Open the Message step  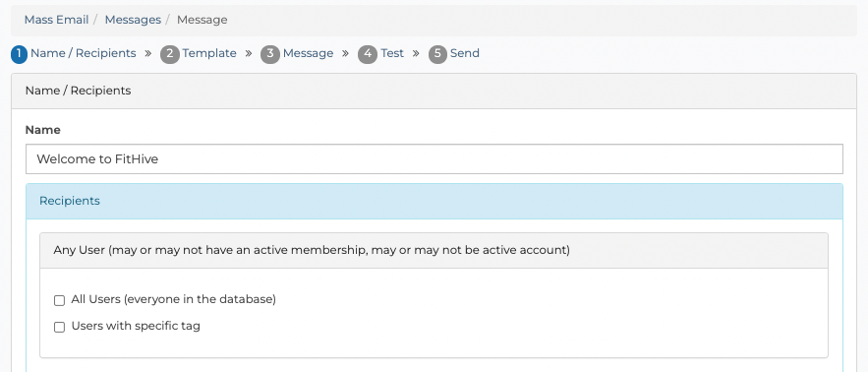[x=308, y=53]
